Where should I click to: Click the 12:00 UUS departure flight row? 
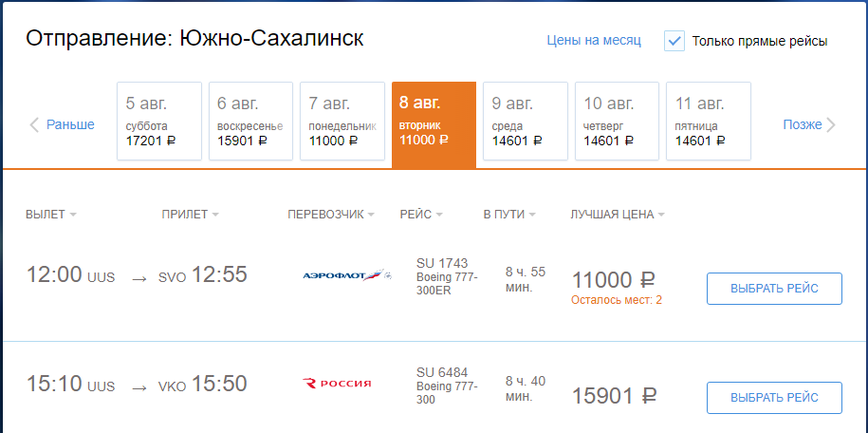434,286
